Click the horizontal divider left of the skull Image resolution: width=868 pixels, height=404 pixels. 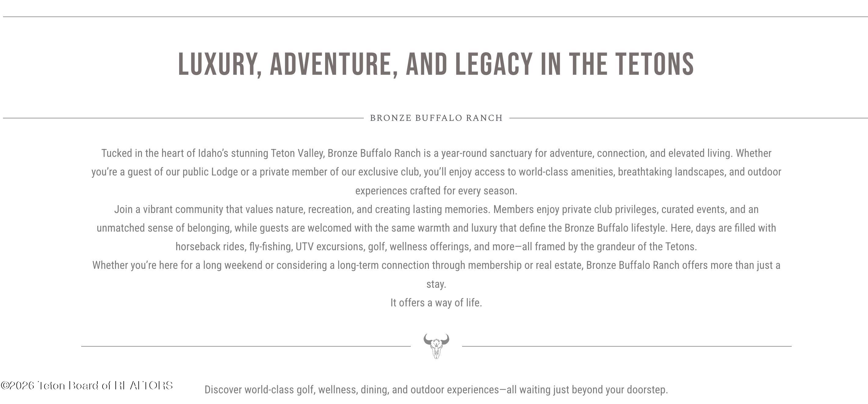pyautogui.click(x=246, y=346)
